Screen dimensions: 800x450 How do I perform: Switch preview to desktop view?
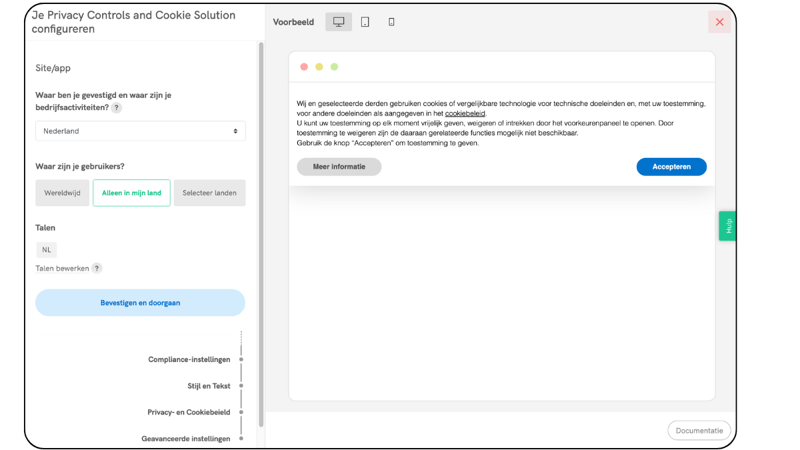339,22
